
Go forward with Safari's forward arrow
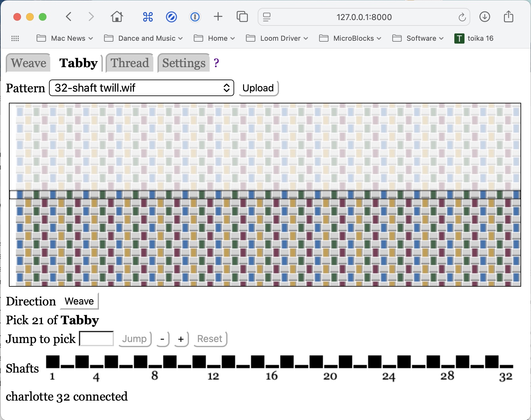[x=91, y=17]
